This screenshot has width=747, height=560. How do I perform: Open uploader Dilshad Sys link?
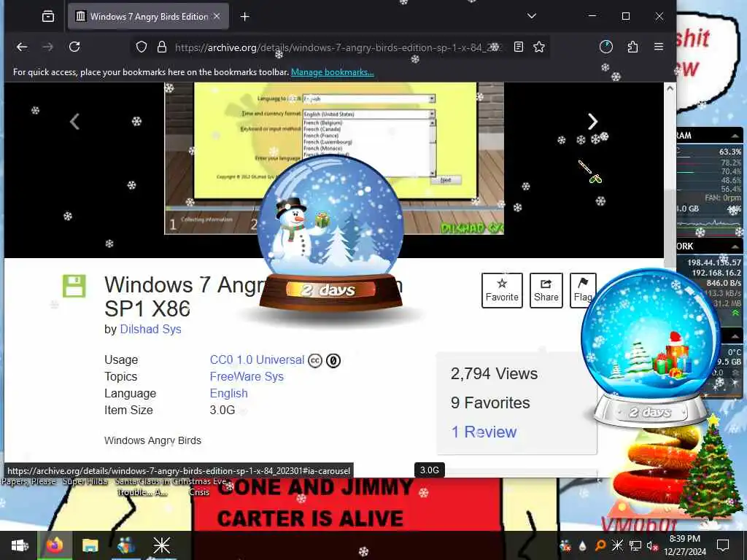pyautogui.click(x=150, y=329)
